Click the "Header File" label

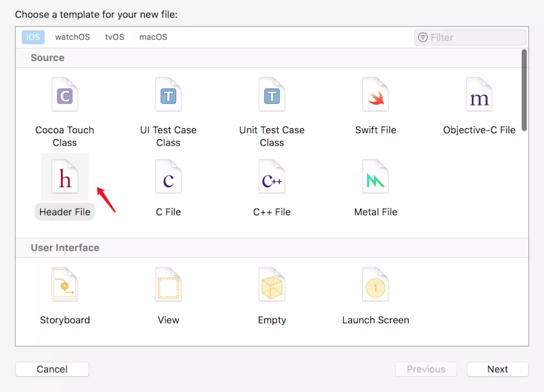click(x=65, y=212)
